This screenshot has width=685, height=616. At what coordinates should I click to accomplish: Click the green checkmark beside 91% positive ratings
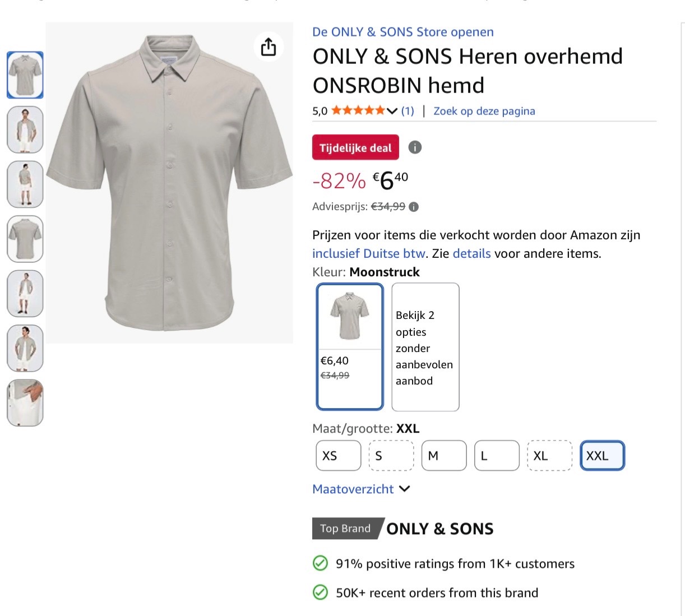click(320, 563)
